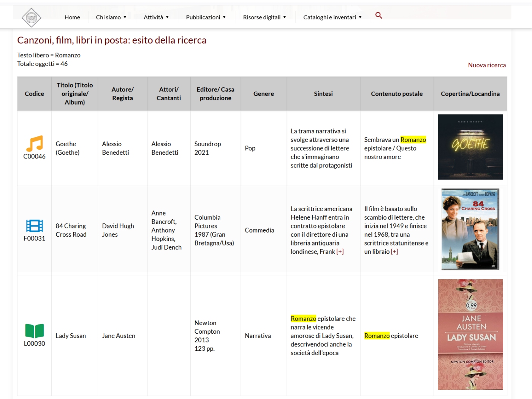
Task: Open the 84 Charing Cross Road poster
Action: pos(470,230)
